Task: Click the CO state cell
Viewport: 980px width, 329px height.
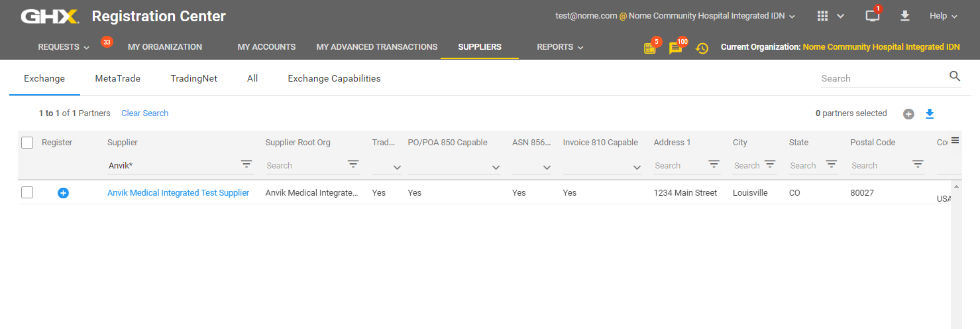Action: (795, 193)
